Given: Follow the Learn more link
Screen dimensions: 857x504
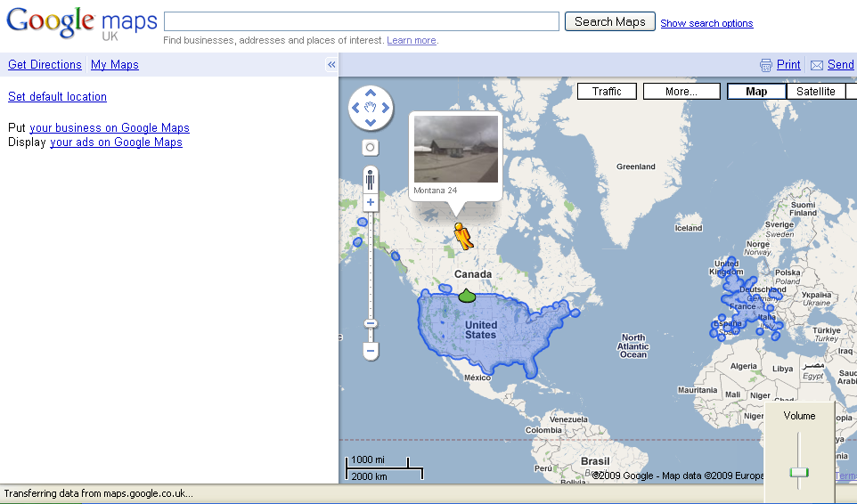Looking at the screenshot, I should click(412, 40).
